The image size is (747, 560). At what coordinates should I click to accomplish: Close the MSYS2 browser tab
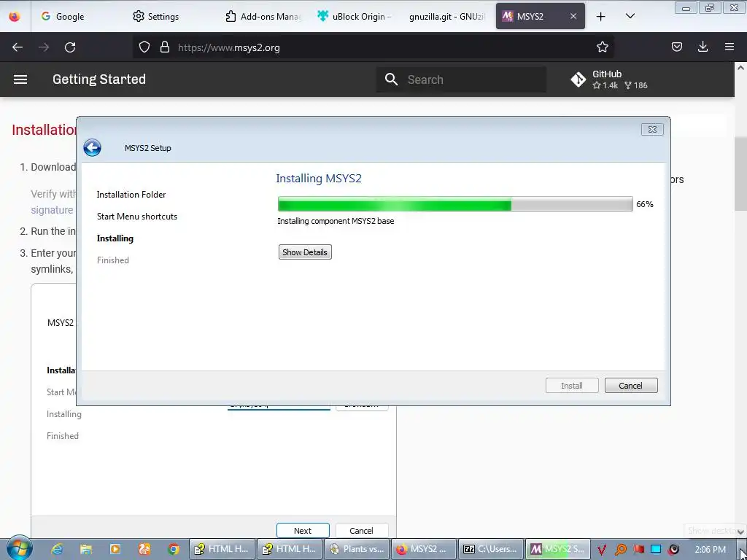(x=573, y=16)
